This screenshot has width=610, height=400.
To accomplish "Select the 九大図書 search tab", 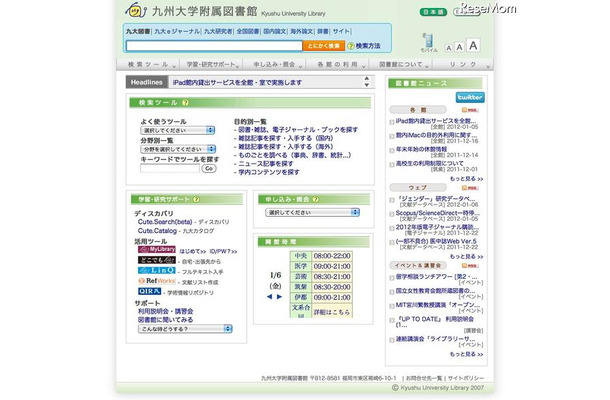I will [x=138, y=32].
